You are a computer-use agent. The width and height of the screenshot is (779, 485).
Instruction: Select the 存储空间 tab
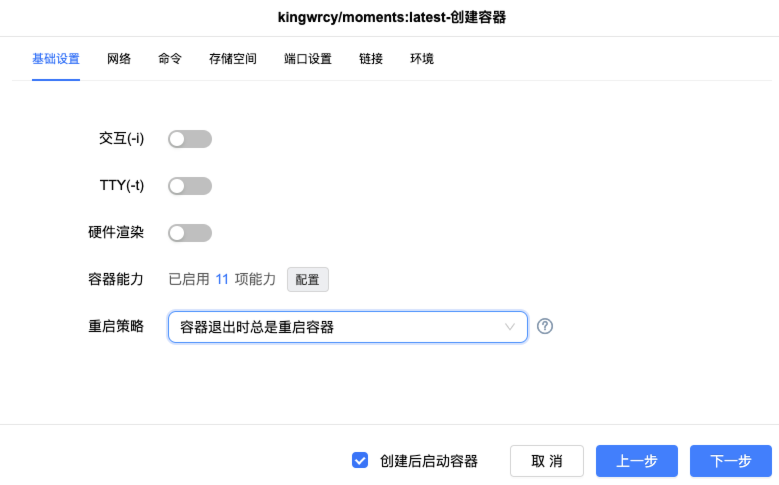[233, 59]
